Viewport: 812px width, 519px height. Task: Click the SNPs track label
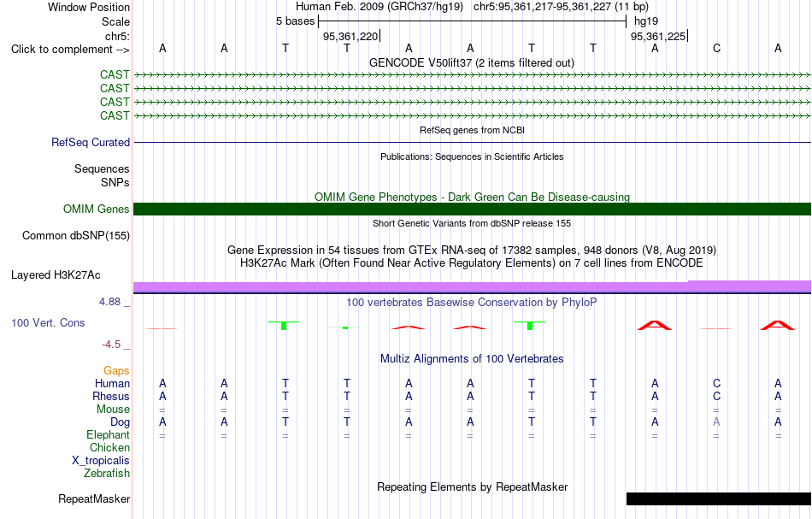click(x=115, y=182)
